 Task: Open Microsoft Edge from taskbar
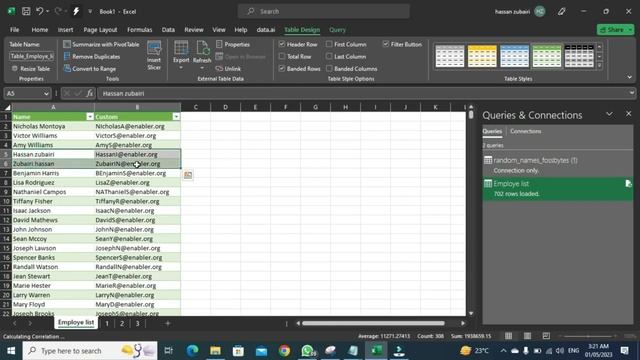pos(192,351)
